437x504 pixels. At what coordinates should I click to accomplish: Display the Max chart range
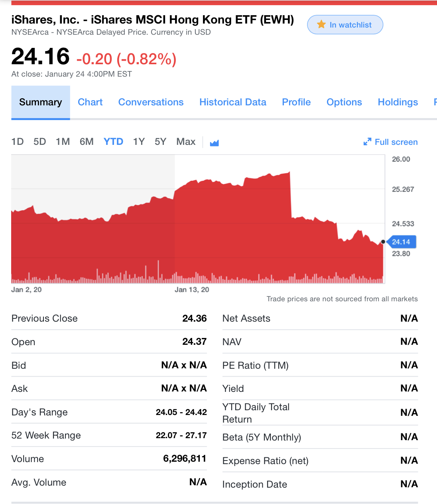click(x=186, y=142)
